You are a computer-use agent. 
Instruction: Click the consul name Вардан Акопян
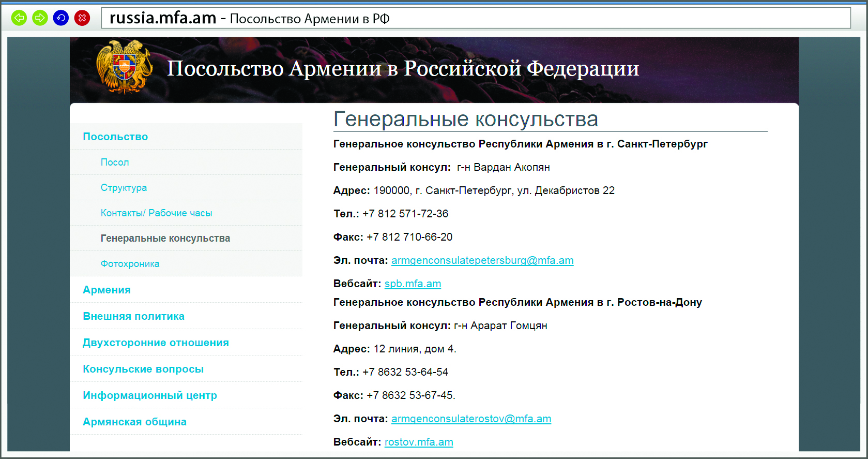[x=512, y=167]
